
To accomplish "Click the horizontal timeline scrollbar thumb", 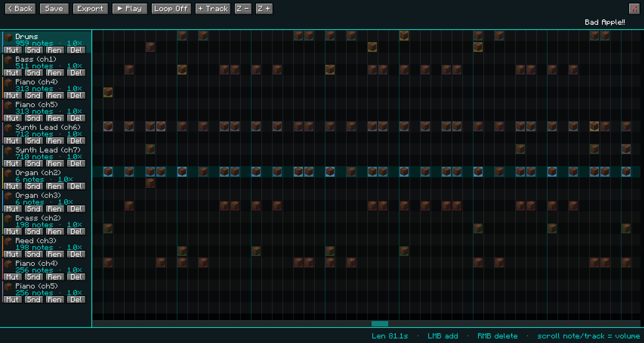I will [x=380, y=324].
